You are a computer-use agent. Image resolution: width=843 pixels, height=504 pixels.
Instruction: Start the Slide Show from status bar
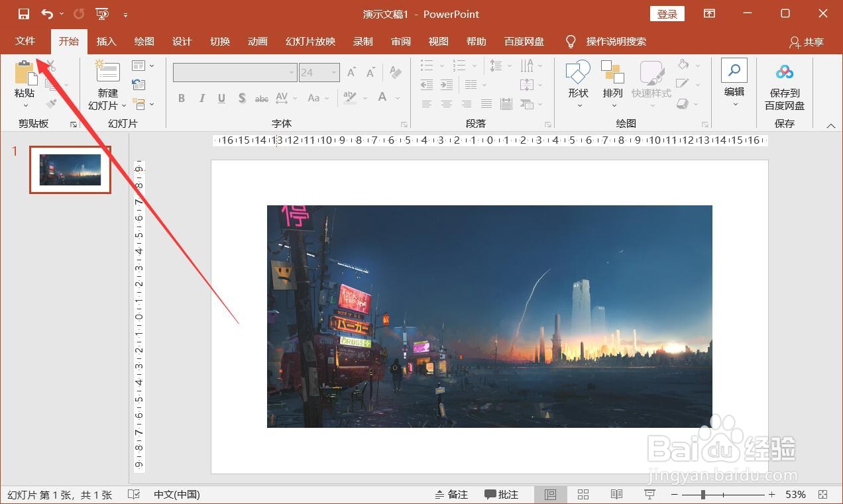pyautogui.click(x=649, y=495)
